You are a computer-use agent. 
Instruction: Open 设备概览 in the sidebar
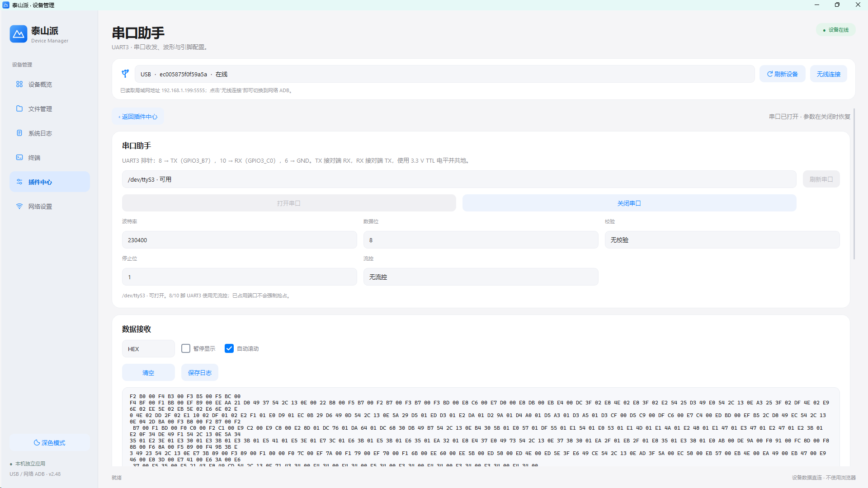(50, 84)
